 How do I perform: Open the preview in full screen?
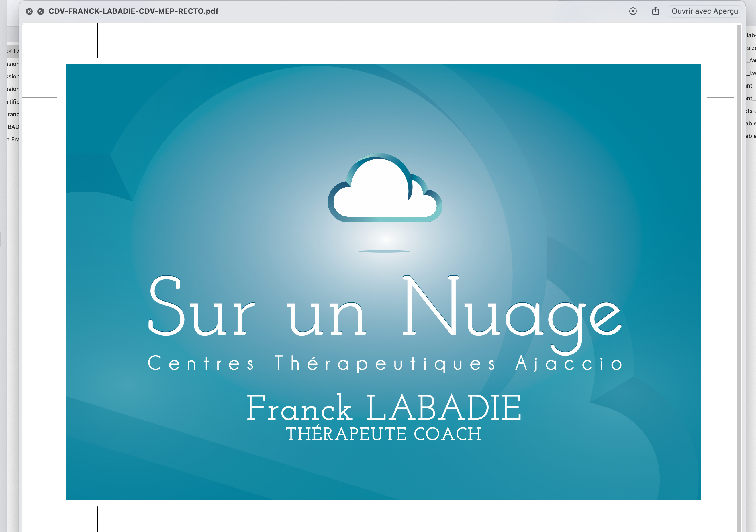41,11
